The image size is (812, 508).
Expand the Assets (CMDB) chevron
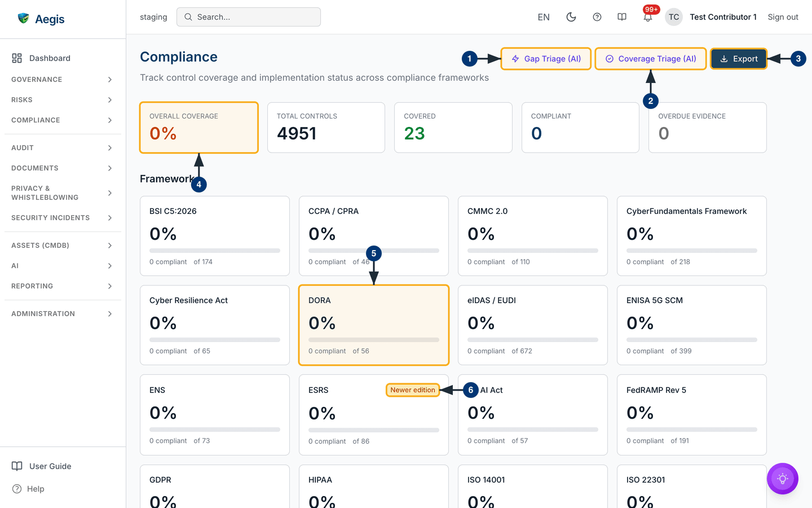tap(110, 246)
